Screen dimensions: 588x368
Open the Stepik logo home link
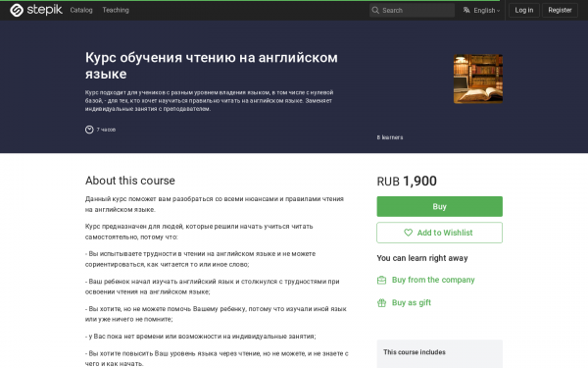point(36,10)
